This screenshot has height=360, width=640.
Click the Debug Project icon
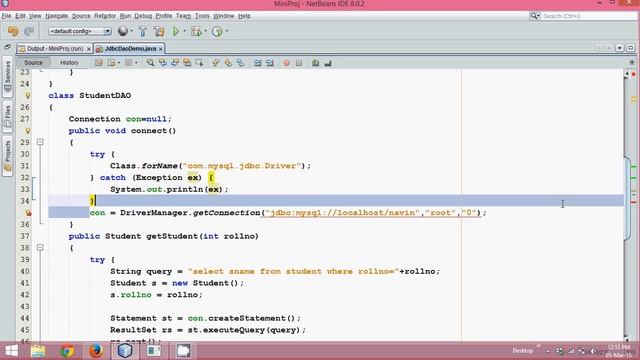click(196, 31)
